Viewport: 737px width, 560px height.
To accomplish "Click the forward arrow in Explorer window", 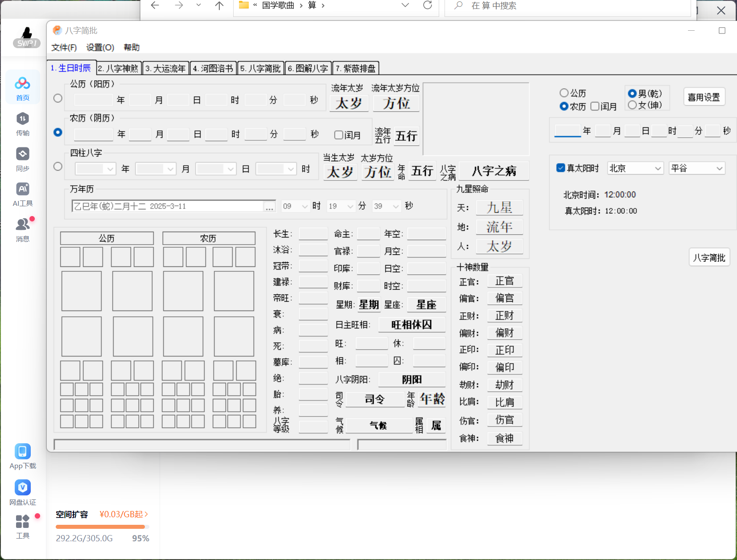I will pyautogui.click(x=179, y=5).
